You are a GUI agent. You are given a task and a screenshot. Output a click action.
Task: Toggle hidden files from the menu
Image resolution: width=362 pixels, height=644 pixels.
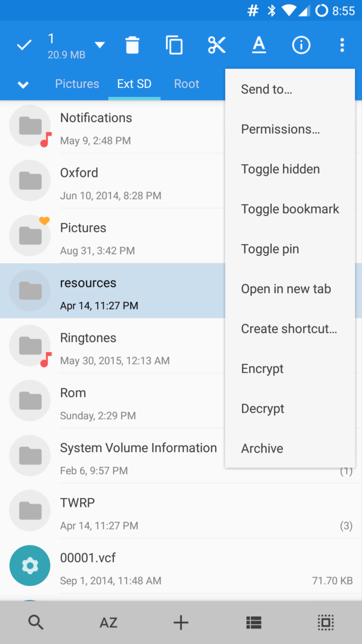click(x=280, y=169)
